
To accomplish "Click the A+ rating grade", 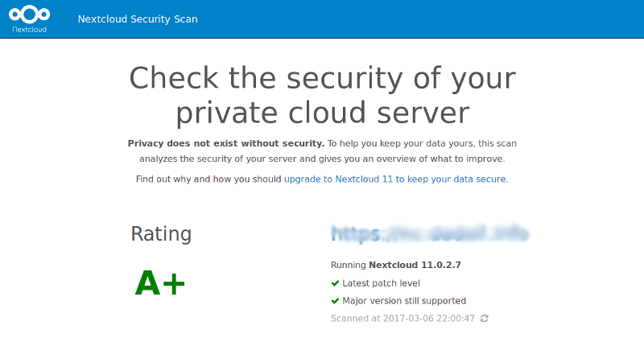I will click(x=159, y=283).
